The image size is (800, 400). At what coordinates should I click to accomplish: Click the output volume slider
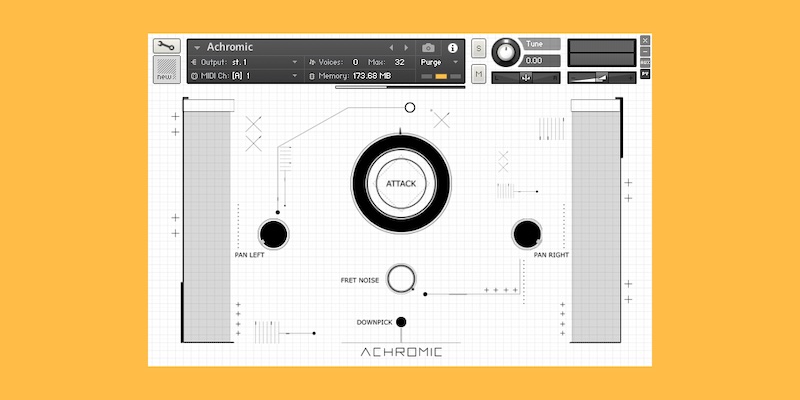click(x=602, y=78)
